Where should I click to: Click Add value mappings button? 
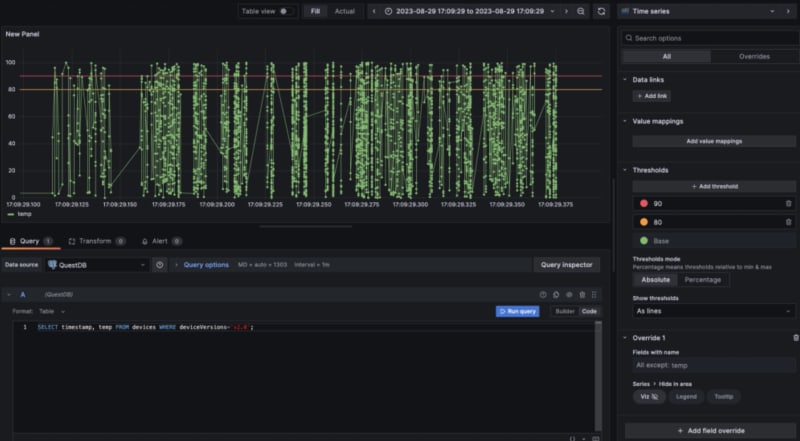[x=714, y=141]
